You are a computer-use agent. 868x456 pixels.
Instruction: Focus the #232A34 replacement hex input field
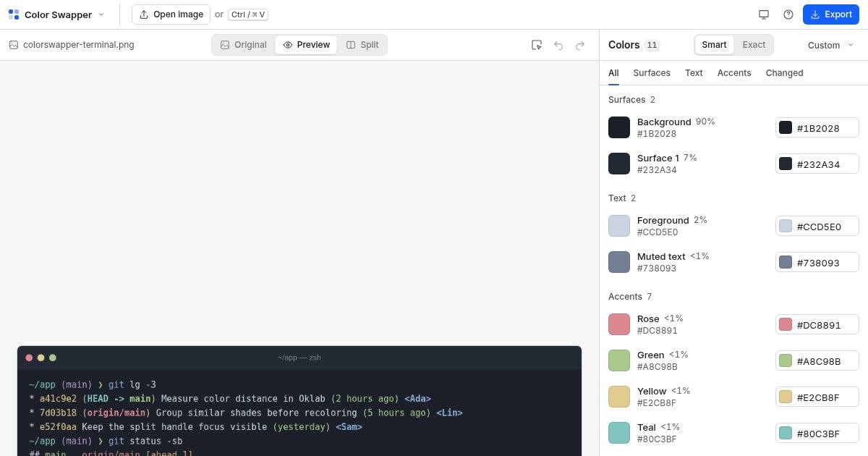click(817, 164)
